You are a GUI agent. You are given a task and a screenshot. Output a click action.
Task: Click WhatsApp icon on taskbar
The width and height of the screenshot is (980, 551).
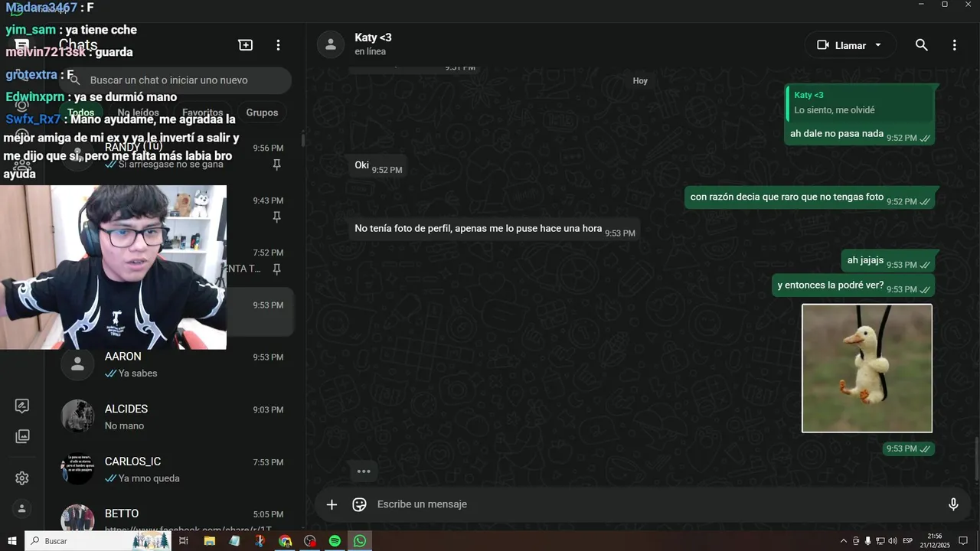[x=360, y=541]
